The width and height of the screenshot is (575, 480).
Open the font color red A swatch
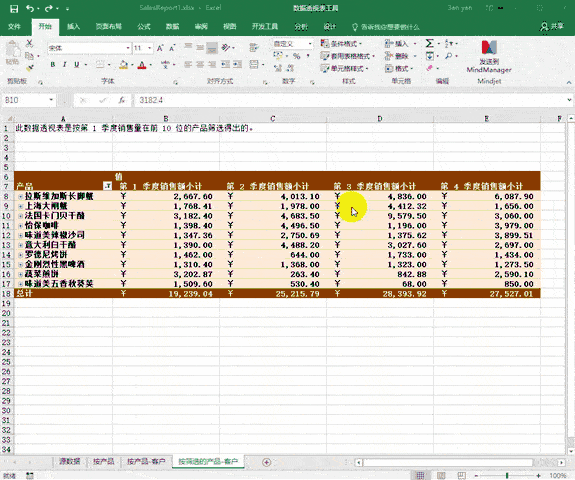[142, 65]
